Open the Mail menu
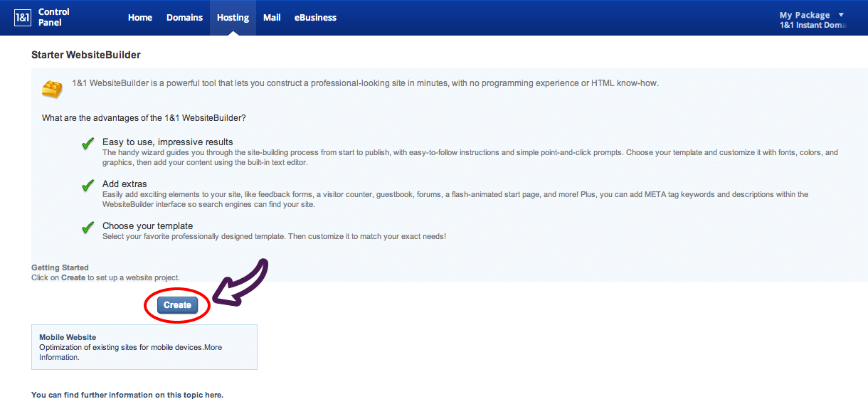 click(272, 18)
